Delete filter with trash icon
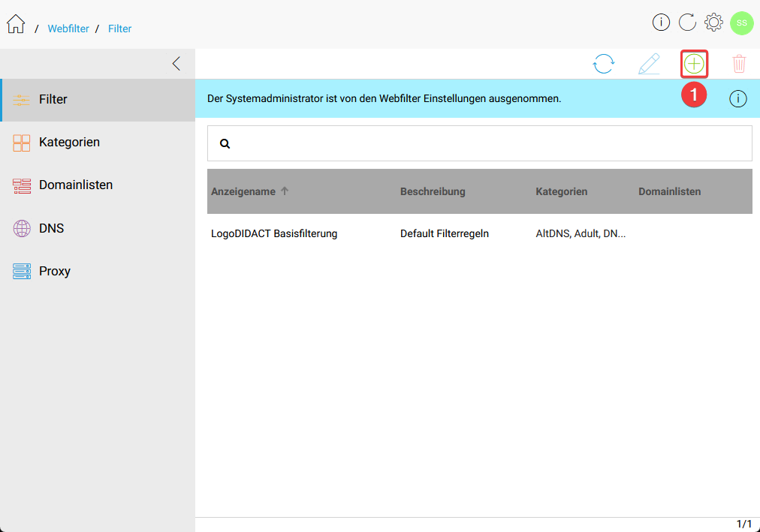The image size is (760, 532). pyautogui.click(x=739, y=64)
